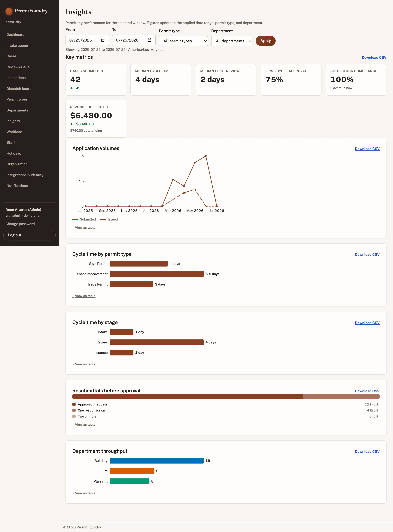Click the resubmittals stacked progress bar
The width and height of the screenshot is (393, 532).
tap(226, 396)
